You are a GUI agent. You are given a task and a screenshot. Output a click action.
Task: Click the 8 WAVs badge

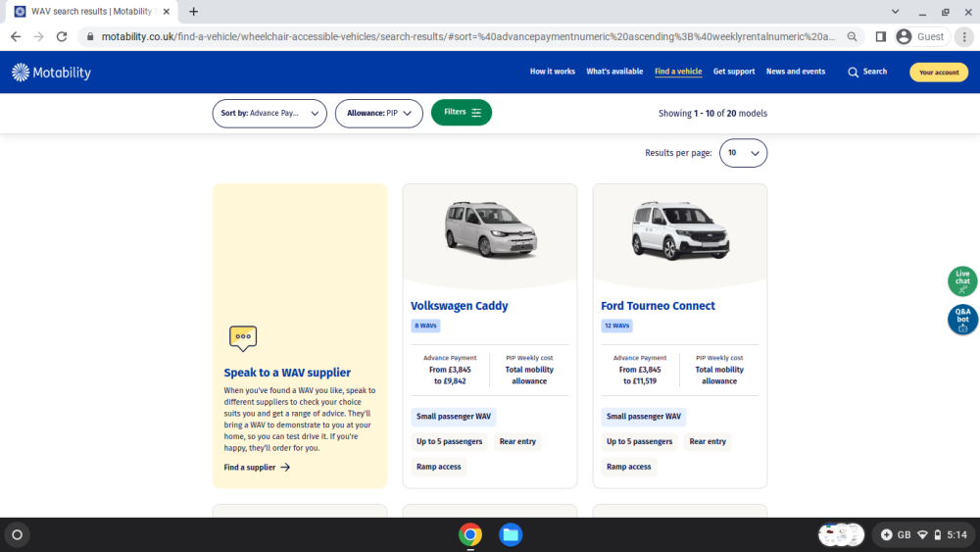tap(425, 326)
